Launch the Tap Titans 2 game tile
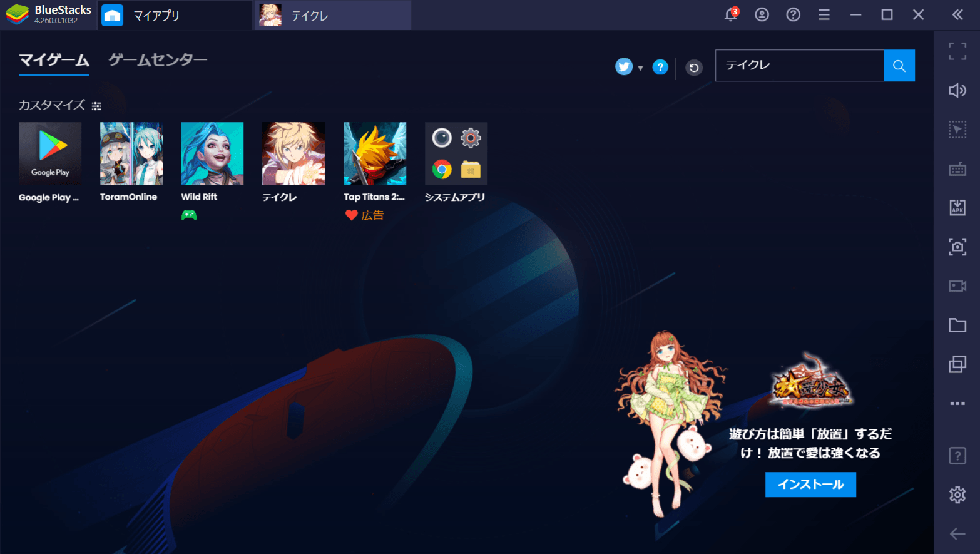This screenshot has height=554, width=980. (375, 153)
